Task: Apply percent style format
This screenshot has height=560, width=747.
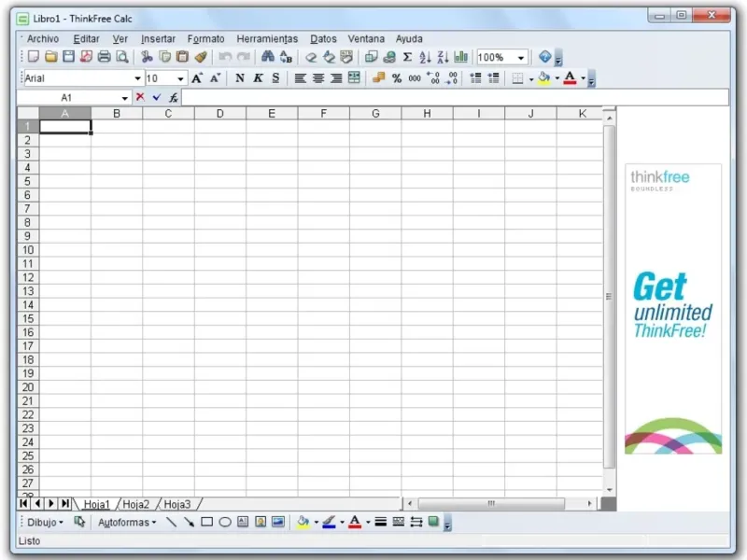Action: [397, 78]
